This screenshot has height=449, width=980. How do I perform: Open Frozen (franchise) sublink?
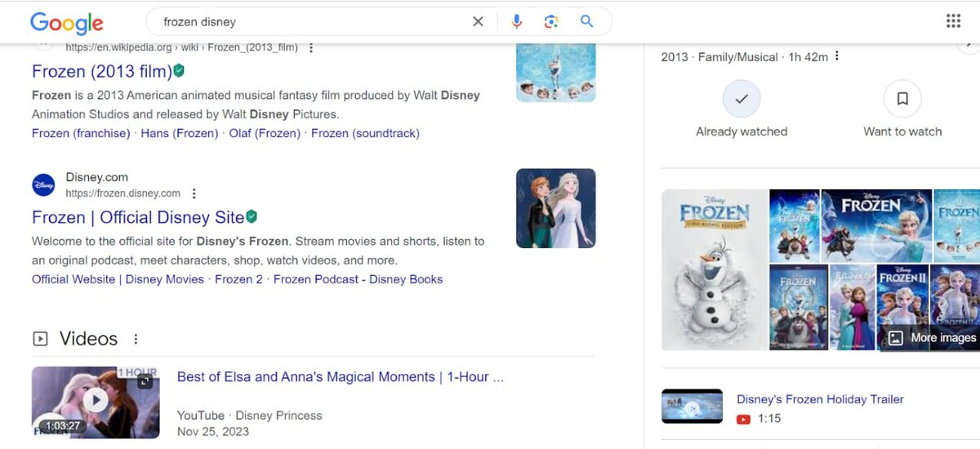pos(81,133)
